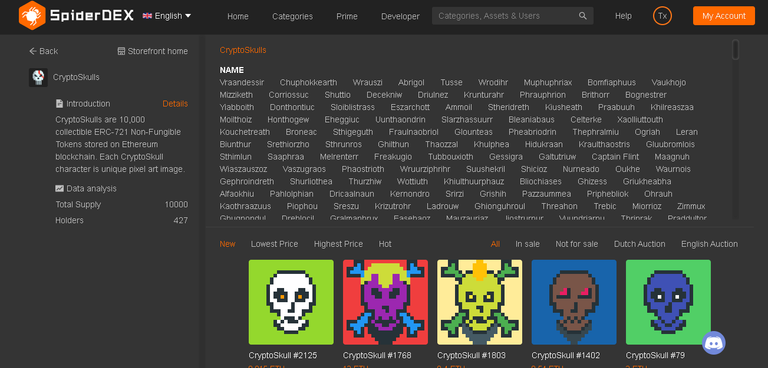Open the Help link
This screenshot has width=768, height=368.
(623, 16)
